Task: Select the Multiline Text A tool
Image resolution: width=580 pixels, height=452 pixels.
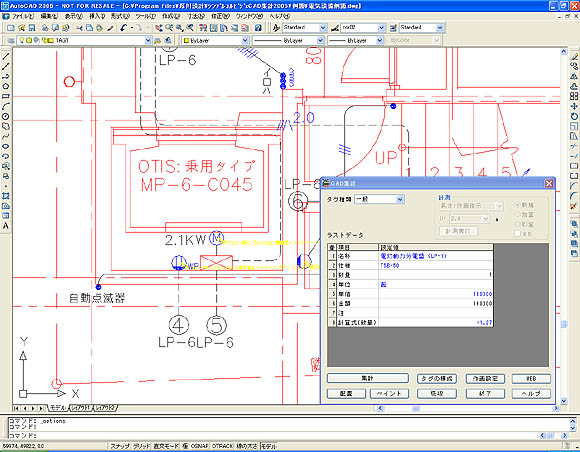Action: point(6,226)
